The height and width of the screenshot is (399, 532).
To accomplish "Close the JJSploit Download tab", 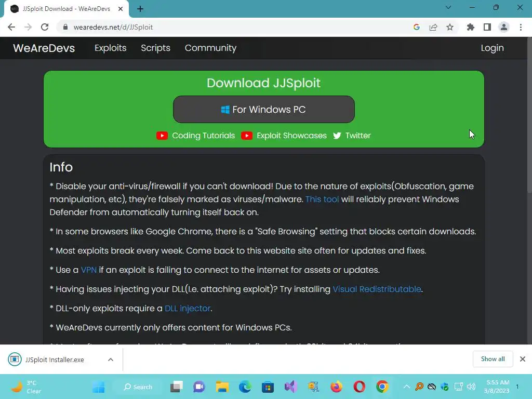I will click(x=121, y=9).
